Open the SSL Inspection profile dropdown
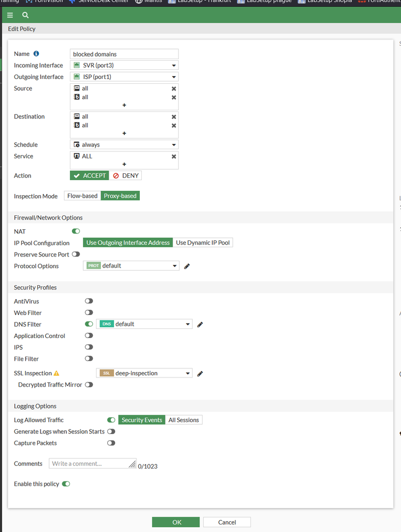The width and height of the screenshot is (401, 532). point(144,373)
